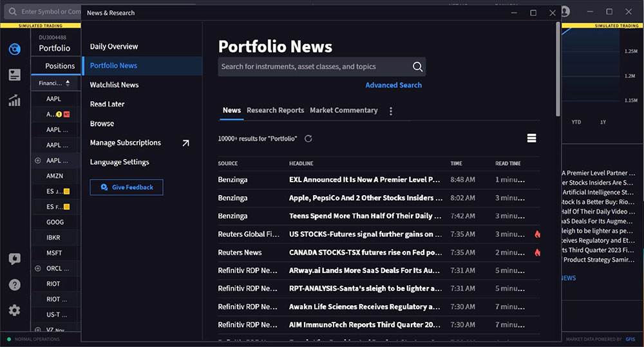Viewport: 644px width, 347px height.
Task: Expand the AAPL position with plus icon
Action: [x=37, y=160]
